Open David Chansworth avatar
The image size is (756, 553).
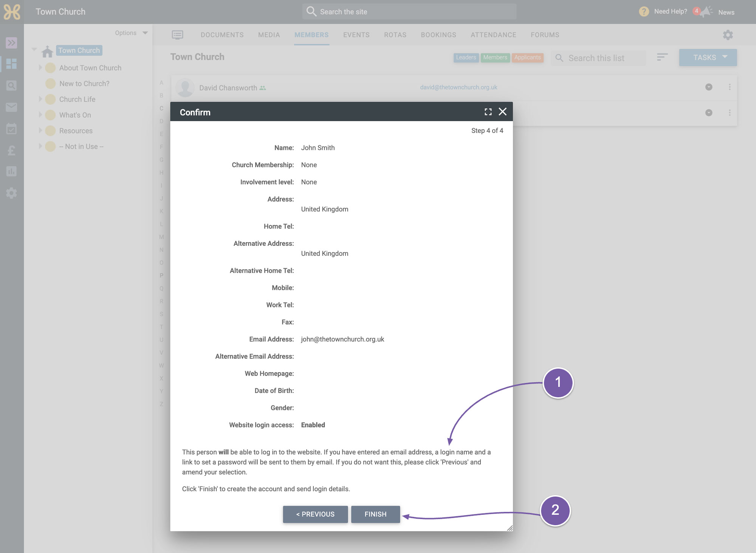(185, 88)
